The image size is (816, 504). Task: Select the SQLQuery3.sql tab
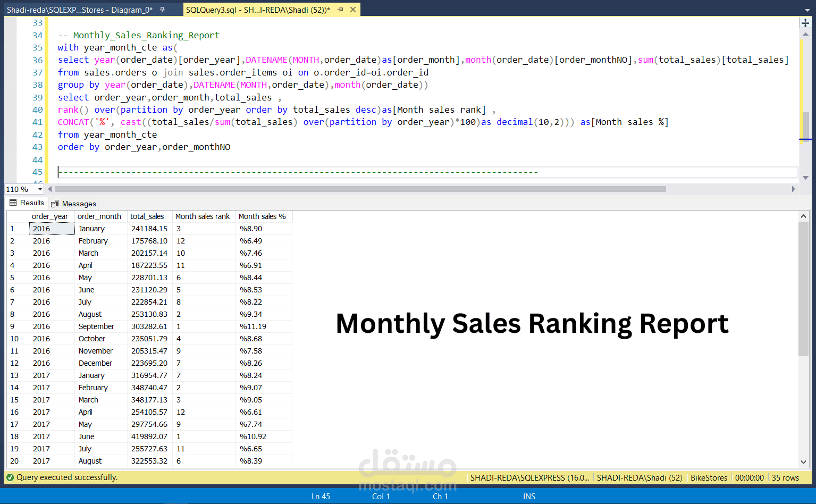[x=258, y=10]
